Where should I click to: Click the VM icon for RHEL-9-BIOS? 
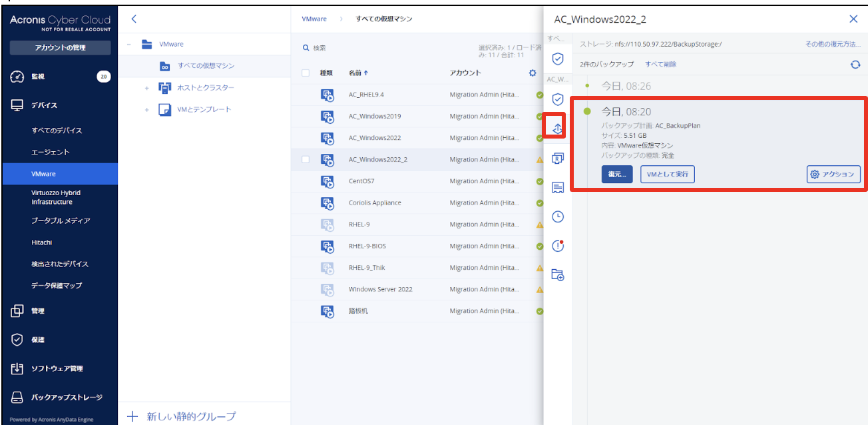327,246
